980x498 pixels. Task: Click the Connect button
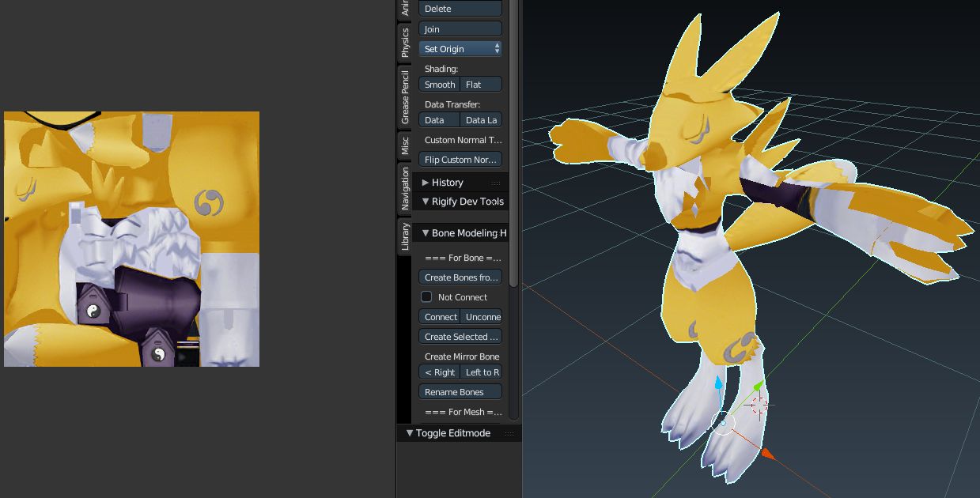[439, 317]
